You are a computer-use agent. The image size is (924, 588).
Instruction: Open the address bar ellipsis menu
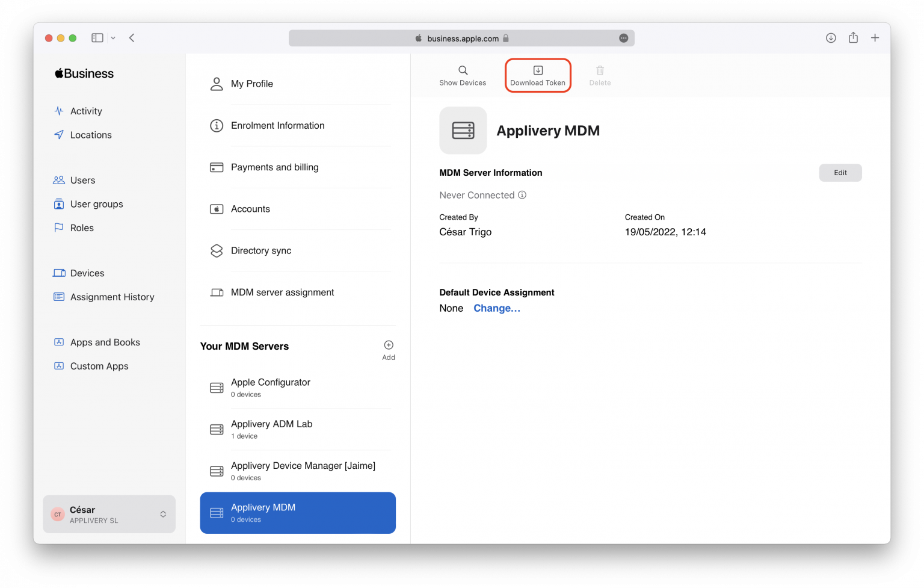click(623, 38)
